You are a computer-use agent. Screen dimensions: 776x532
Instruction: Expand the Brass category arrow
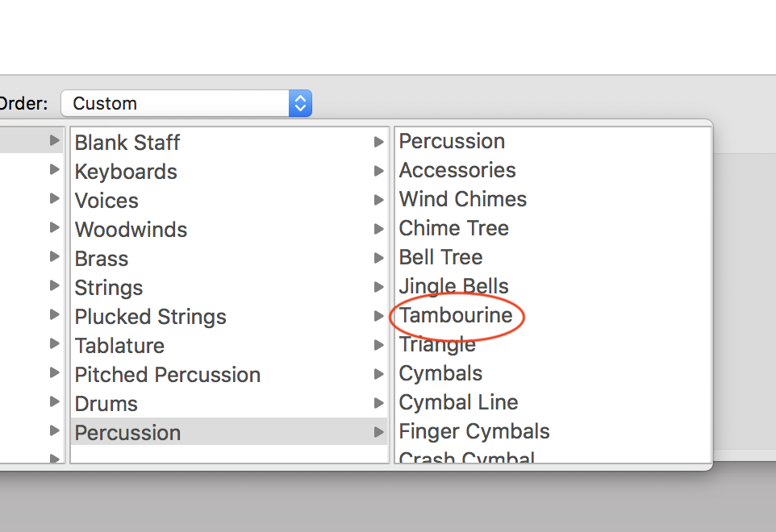[379, 259]
